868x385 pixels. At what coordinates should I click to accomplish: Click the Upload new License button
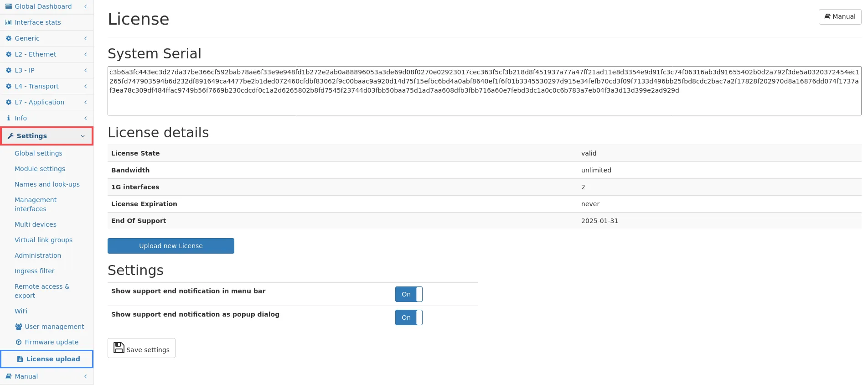[170, 246]
